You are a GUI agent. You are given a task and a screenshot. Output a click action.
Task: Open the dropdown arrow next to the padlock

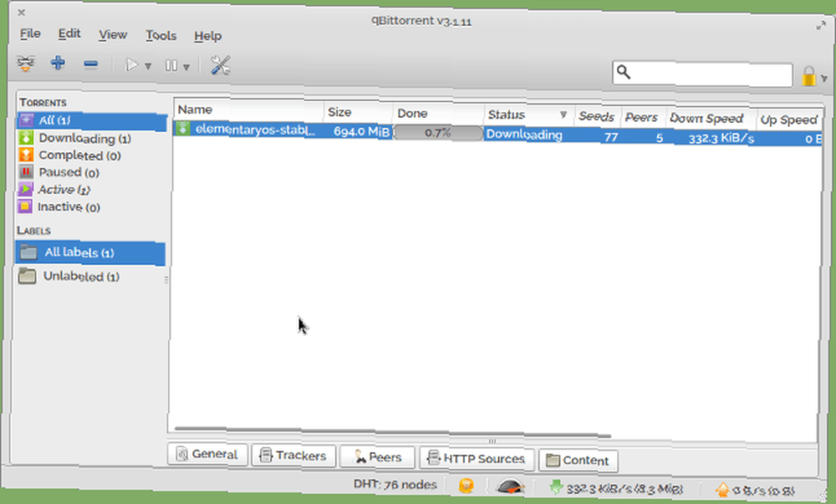(x=824, y=79)
